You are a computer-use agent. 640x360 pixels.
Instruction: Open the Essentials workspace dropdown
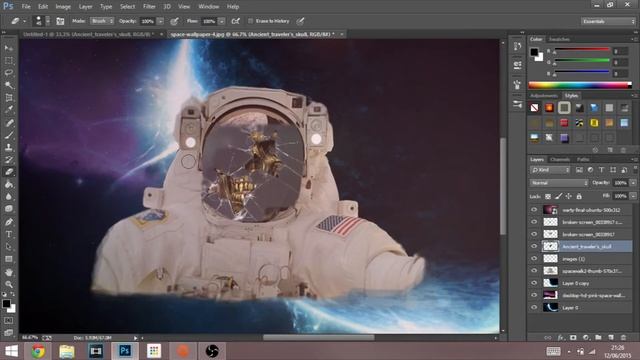pos(608,21)
